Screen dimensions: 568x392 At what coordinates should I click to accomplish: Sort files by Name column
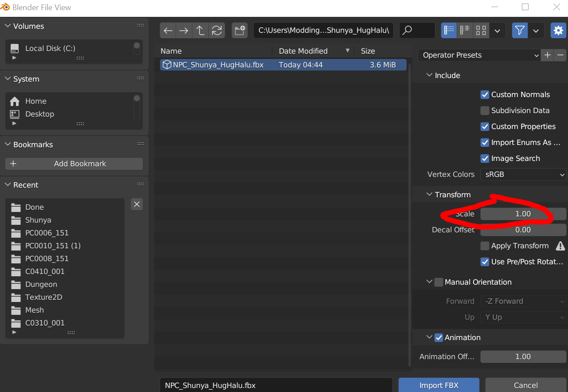(171, 51)
